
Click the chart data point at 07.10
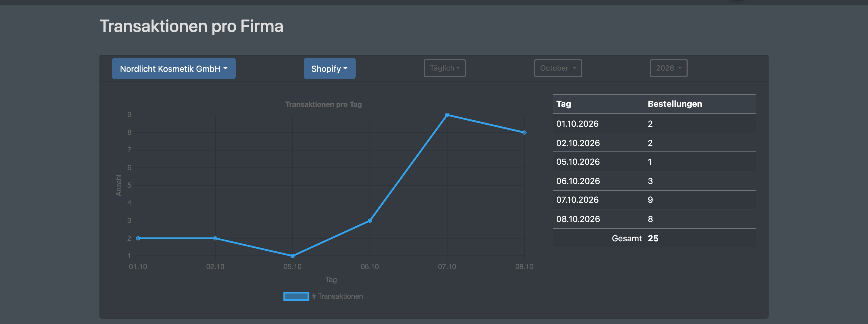[x=447, y=115]
